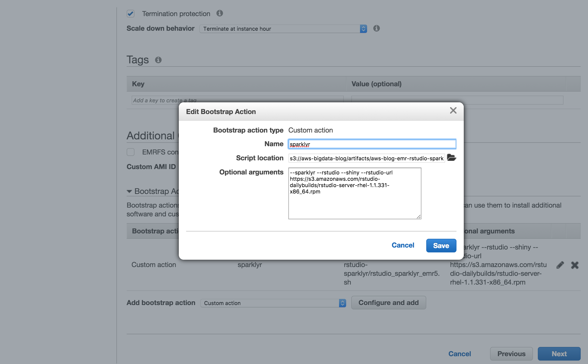Disable Termination protection
The width and height of the screenshot is (588, 364).
(131, 14)
